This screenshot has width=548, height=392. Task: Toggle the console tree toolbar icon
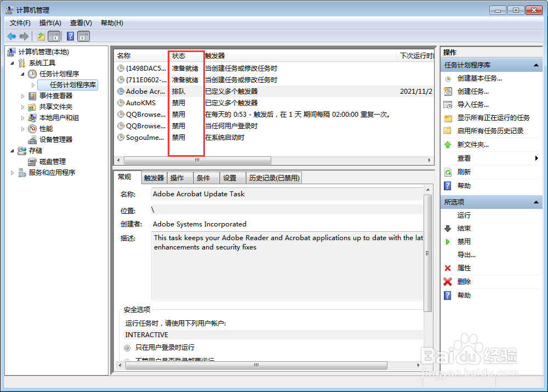(54, 36)
